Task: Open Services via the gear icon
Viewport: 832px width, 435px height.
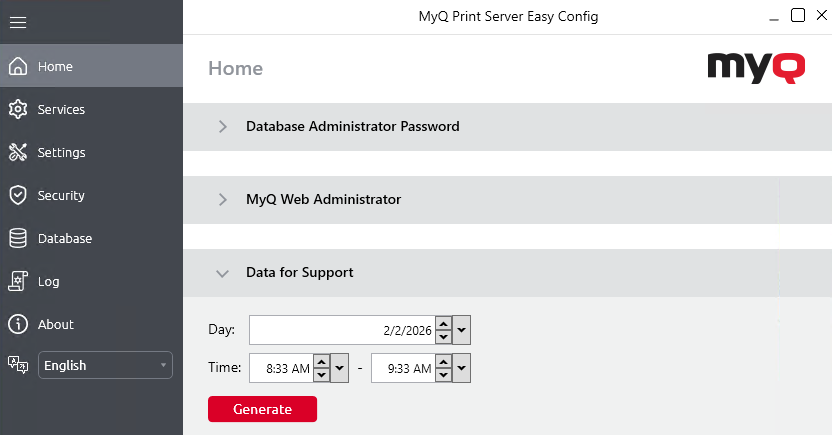Action: (x=17, y=110)
